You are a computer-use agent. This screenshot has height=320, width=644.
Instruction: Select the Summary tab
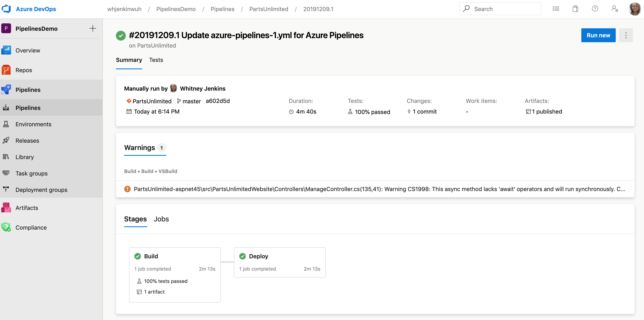tap(129, 60)
